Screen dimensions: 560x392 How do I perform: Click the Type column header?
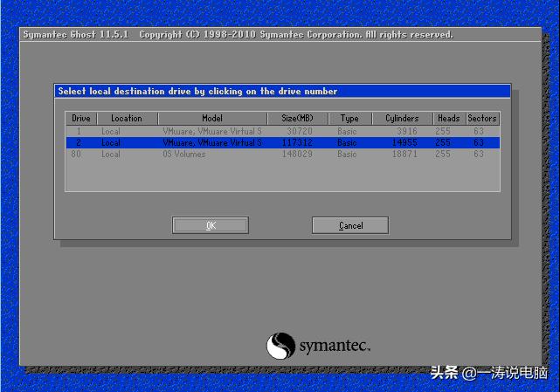(349, 118)
